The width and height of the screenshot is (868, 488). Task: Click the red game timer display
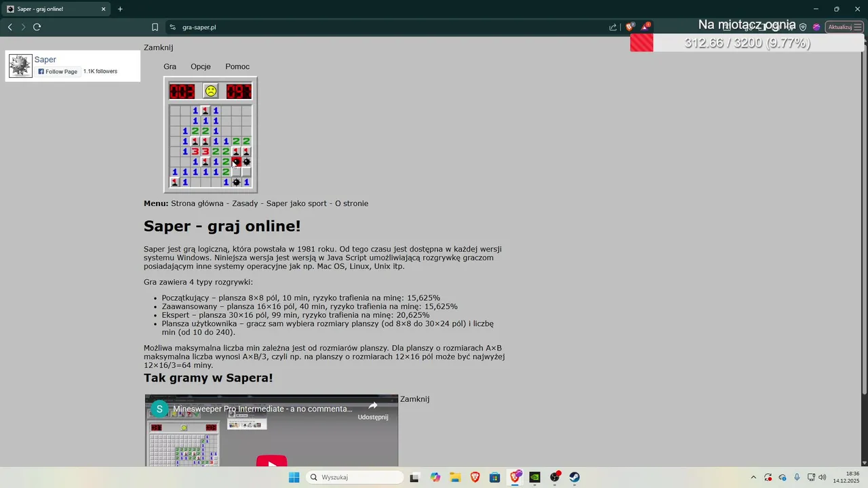239,91
